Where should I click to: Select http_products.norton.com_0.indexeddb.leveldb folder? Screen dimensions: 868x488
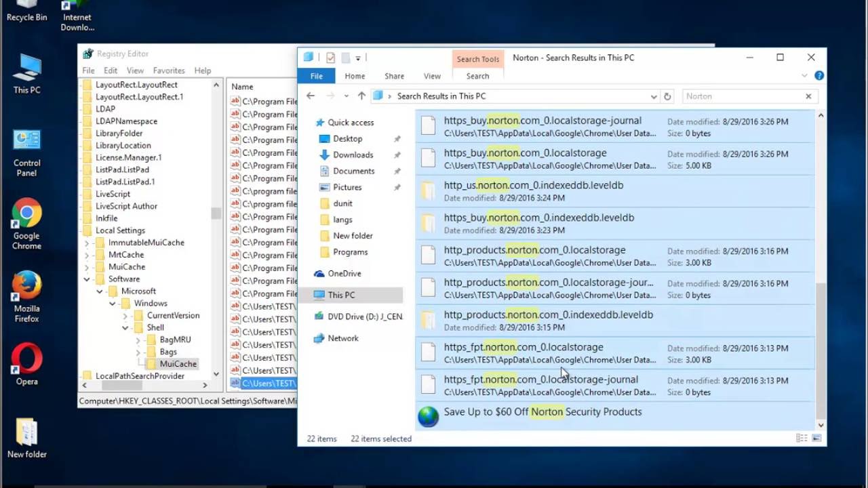614,321
